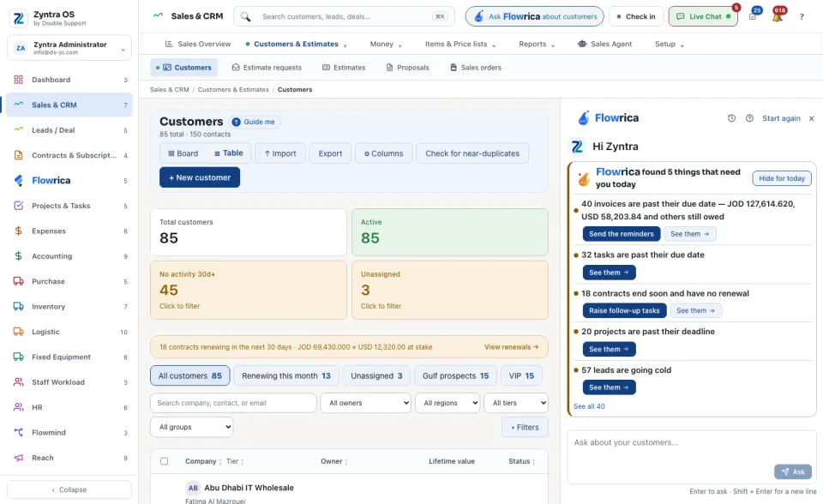Click Raise follow-up tasks button
Viewport: 823px width, 504px height.
click(x=625, y=310)
